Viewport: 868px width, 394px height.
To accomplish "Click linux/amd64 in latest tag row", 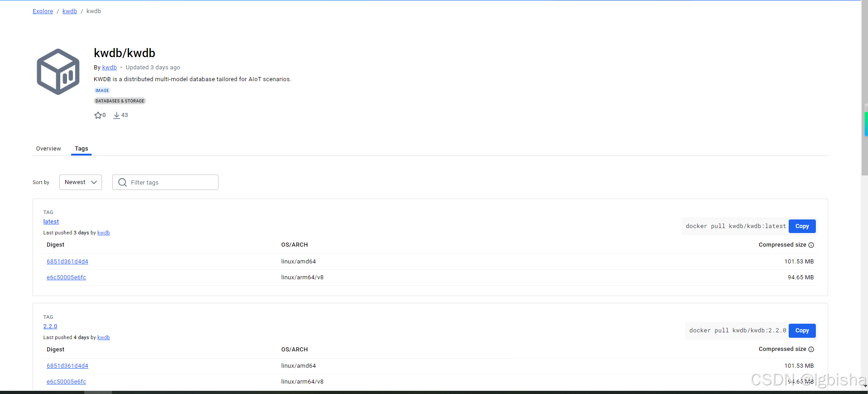I will (x=298, y=262).
